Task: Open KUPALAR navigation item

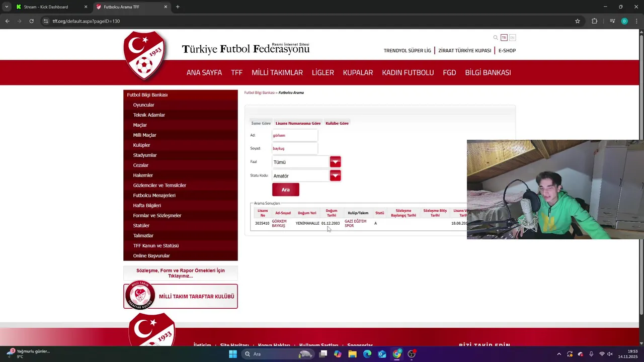Action: click(x=358, y=72)
